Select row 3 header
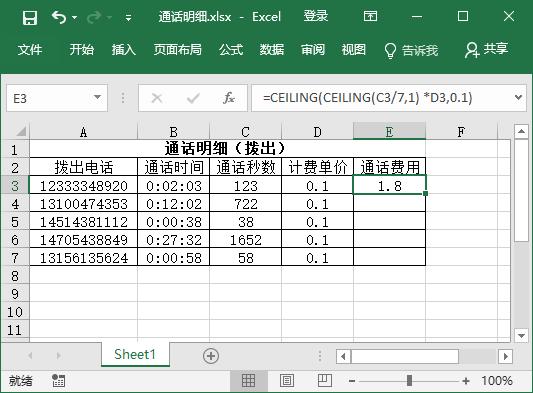This screenshot has height=393, width=533. pyautogui.click(x=15, y=186)
